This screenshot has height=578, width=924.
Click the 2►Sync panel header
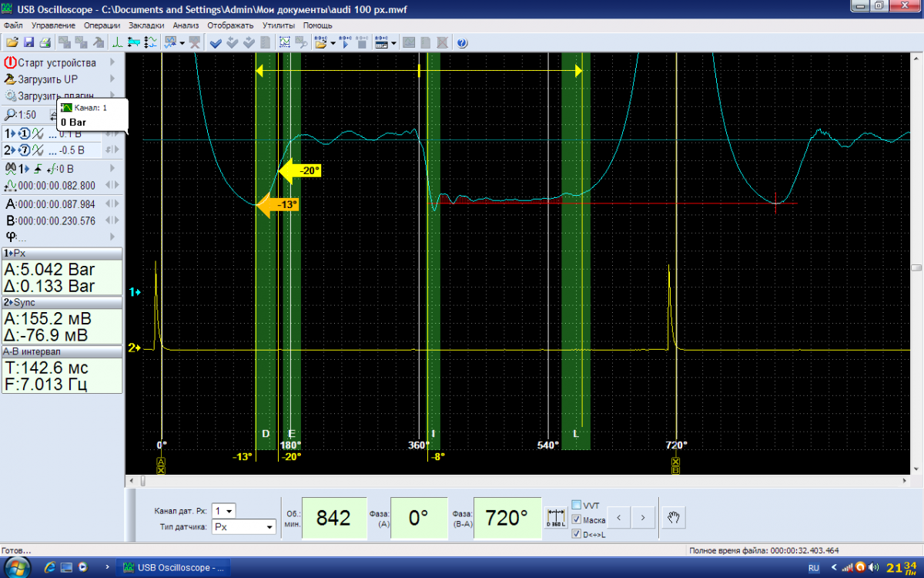[62, 302]
